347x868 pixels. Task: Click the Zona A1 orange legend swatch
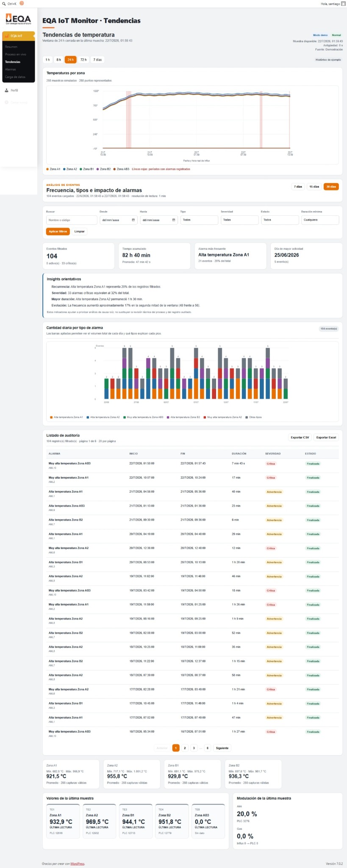pyautogui.click(x=47, y=169)
